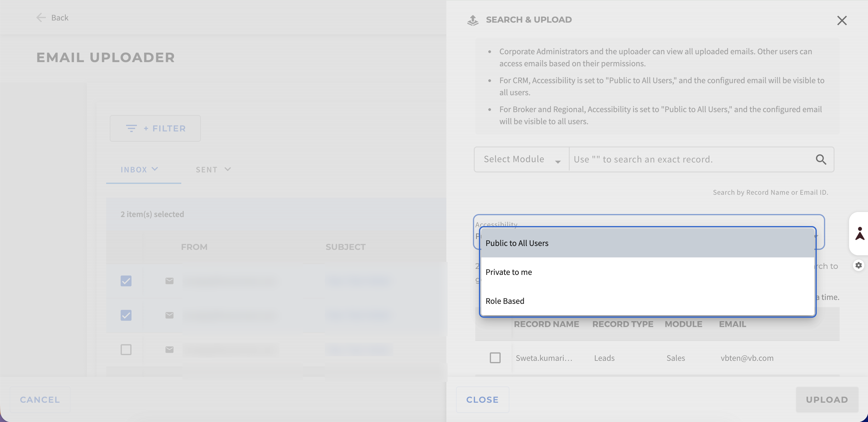Click Search by Record Name hint text
868x422 pixels.
[770, 192]
